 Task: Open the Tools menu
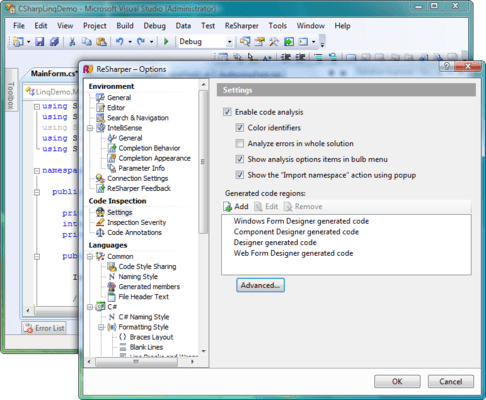[x=277, y=26]
